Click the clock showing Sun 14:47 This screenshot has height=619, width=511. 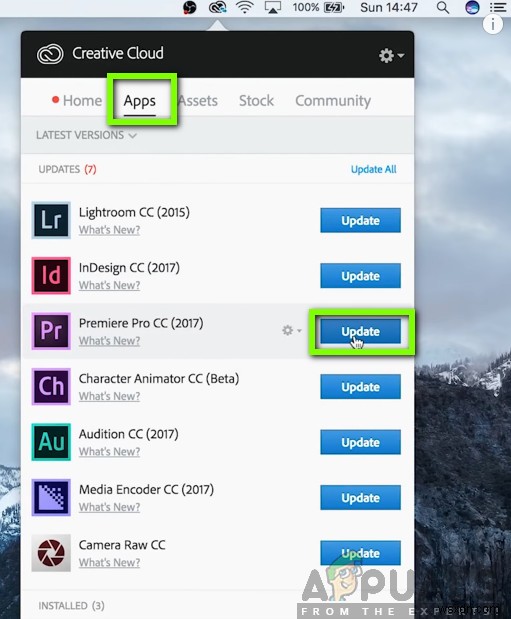(389, 7)
